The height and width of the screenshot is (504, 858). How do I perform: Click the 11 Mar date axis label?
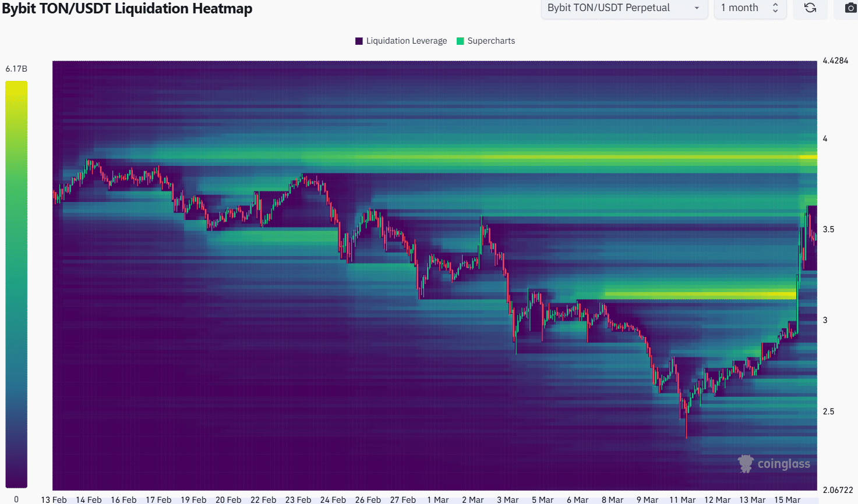(683, 499)
